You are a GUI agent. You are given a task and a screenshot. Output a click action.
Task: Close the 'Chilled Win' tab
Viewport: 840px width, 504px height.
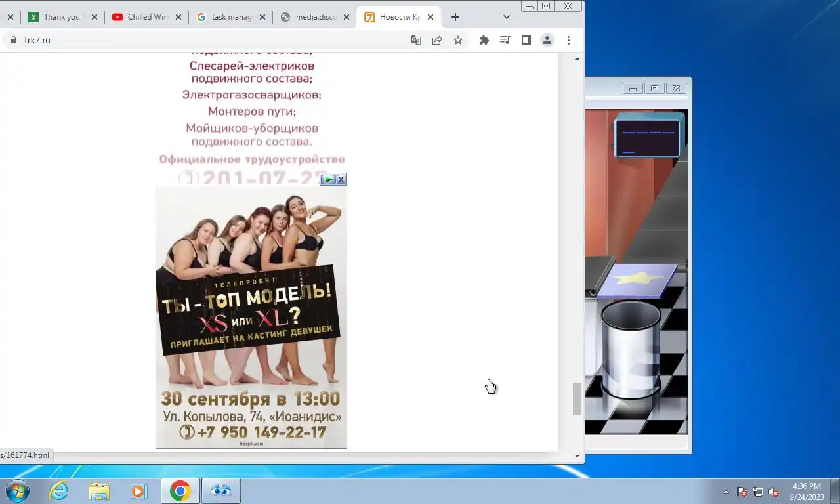(178, 17)
